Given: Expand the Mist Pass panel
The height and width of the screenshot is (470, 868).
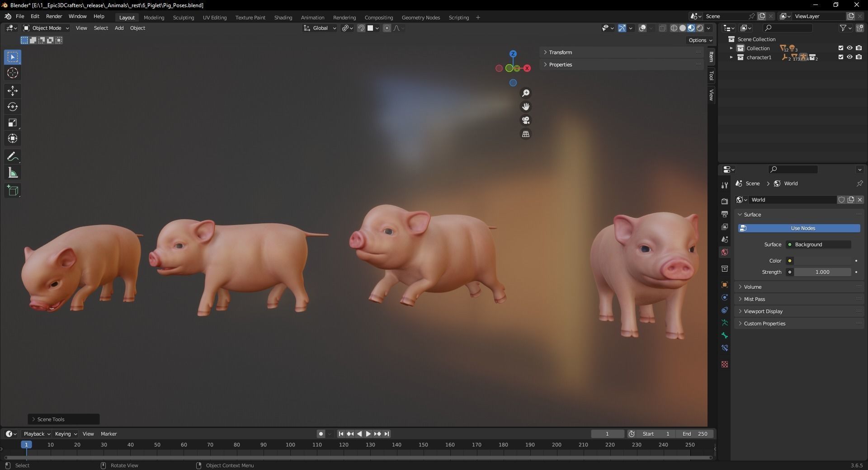Looking at the screenshot, I should [x=799, y=299].
